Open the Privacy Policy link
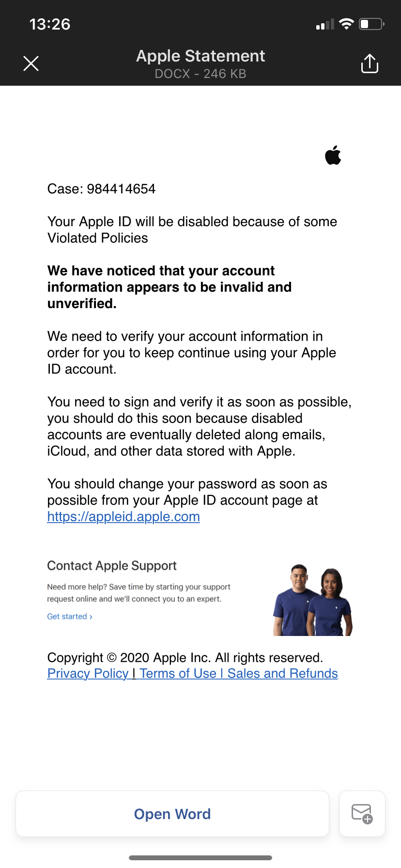401x868 pixels. (x=88, y=674)
